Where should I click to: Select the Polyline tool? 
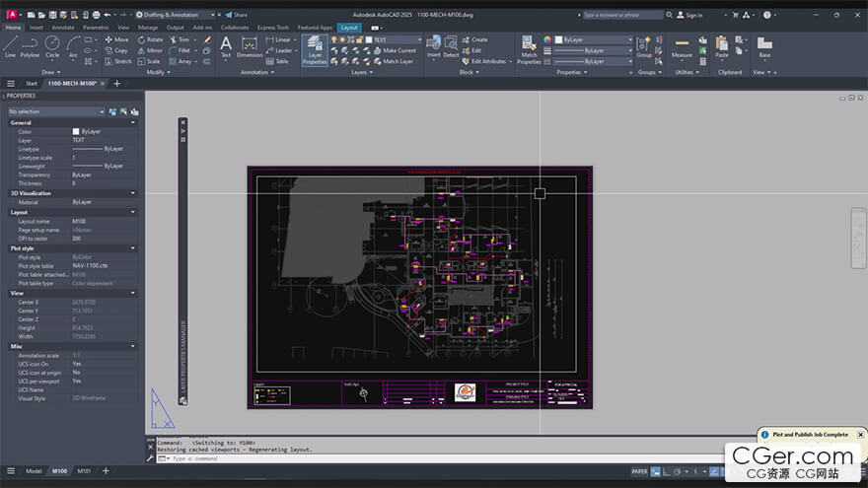(x=31, y=45)
